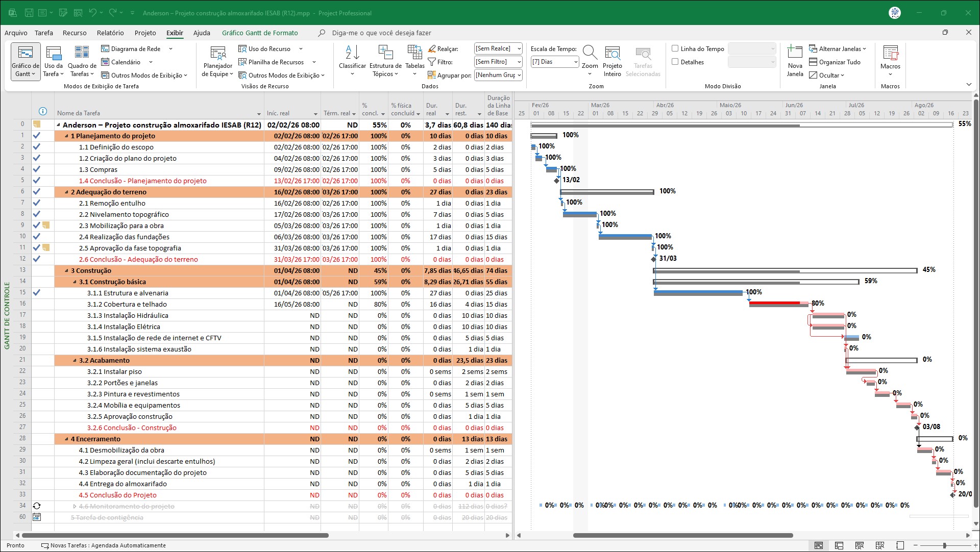
Task: Click the Classificar sort icon
Action: tap(352, 53)
